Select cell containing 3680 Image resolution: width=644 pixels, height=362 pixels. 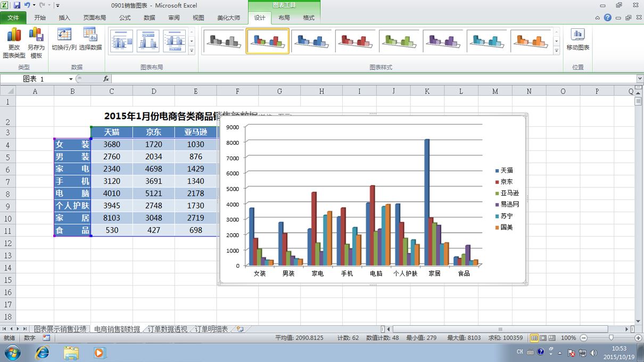[112, 144]
